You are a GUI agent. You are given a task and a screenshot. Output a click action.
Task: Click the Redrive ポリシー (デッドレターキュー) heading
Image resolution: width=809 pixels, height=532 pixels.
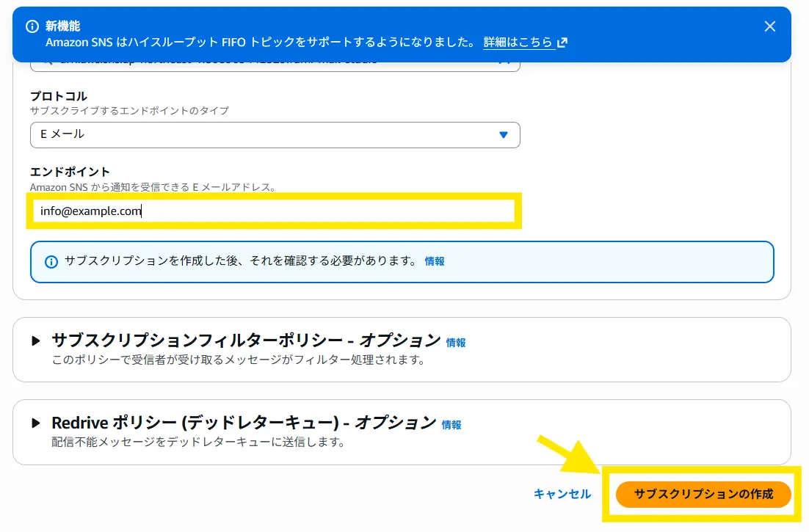[244, 423]
